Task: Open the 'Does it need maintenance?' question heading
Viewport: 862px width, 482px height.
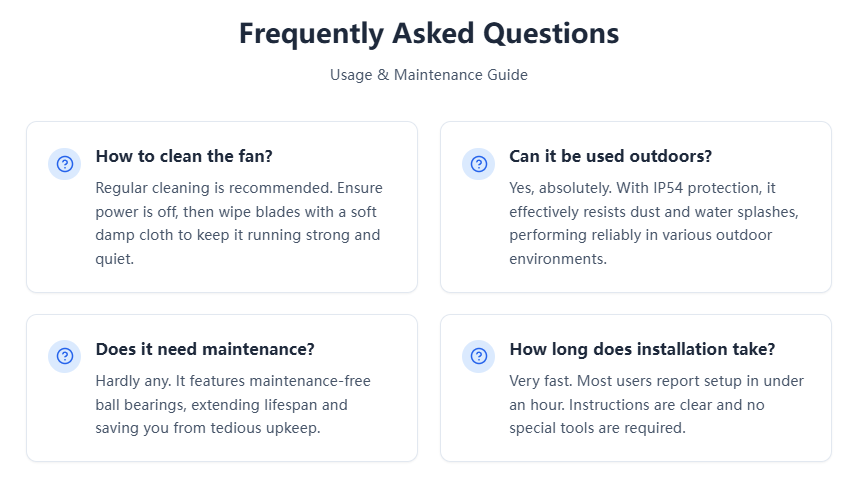Action: pos(205,349)
